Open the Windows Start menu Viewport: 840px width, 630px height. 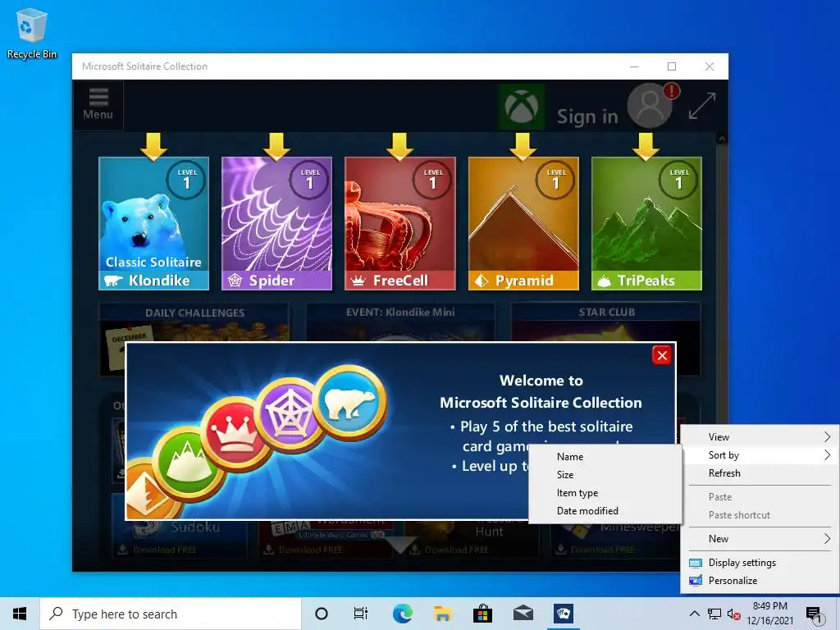click(x=20, y=614)
